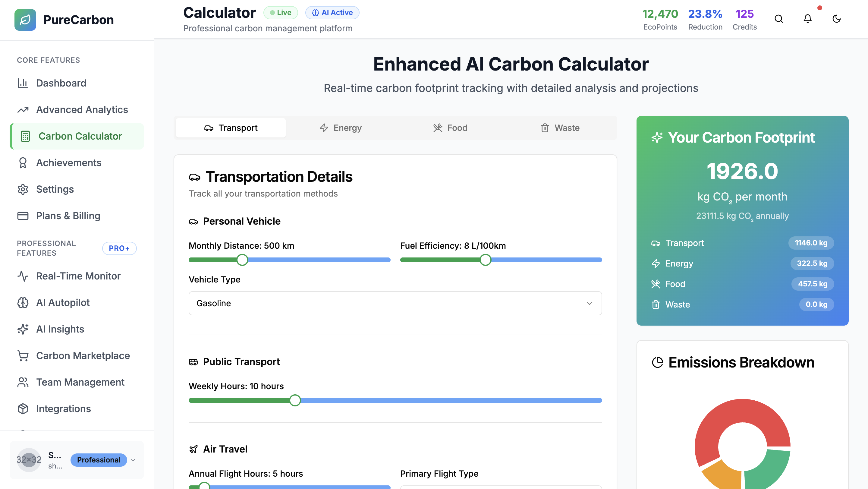This screenshot has height=489, width=868.
Task: Click the search magnifier icon
Action: 778,19
